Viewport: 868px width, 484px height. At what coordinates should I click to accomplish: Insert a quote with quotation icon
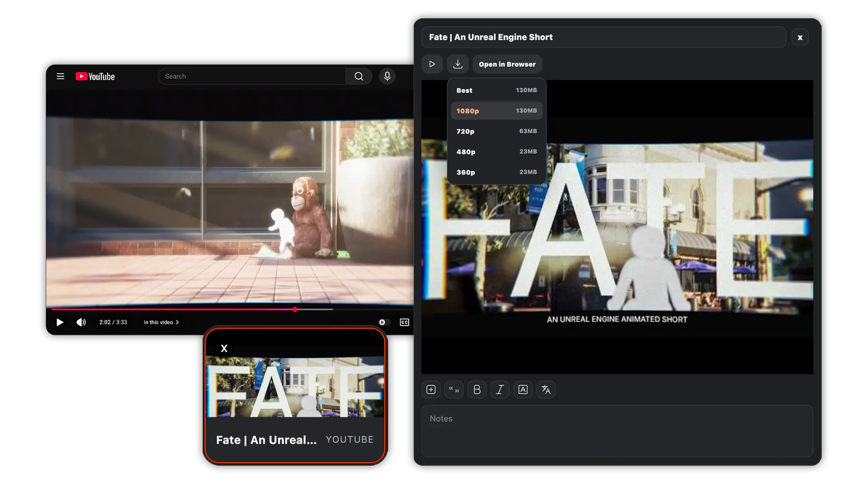click(454, 389)
